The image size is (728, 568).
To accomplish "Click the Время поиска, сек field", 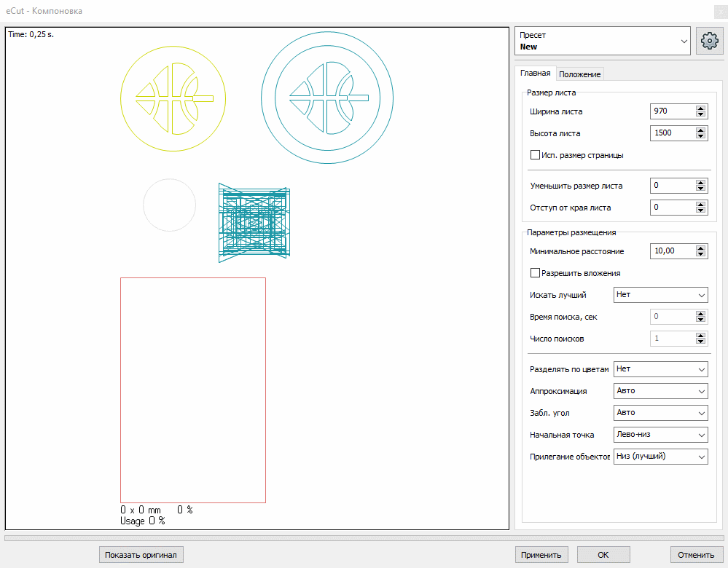I will coord(673,317).
